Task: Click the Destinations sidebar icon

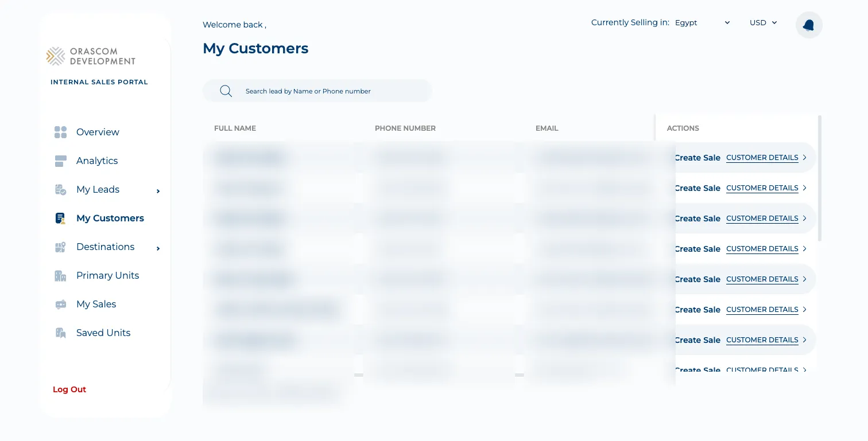Action: point(60,247)
